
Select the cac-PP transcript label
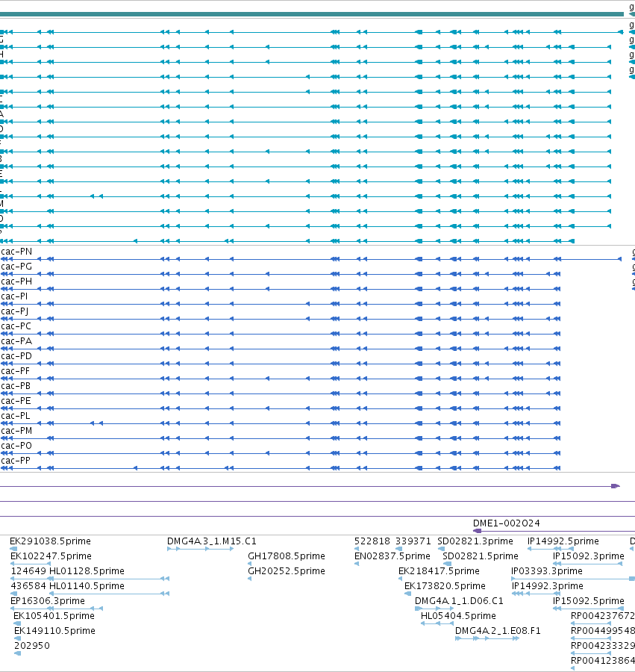16,461
